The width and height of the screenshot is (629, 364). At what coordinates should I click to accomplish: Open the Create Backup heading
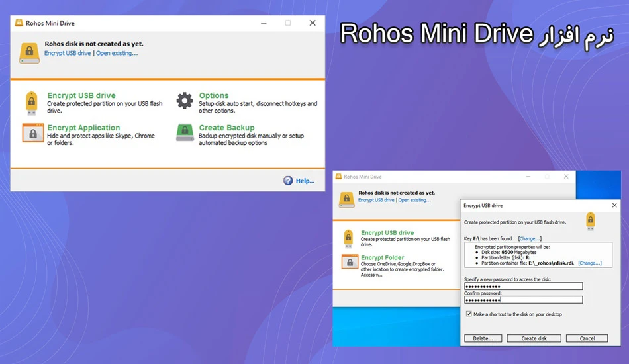point(226,128)
